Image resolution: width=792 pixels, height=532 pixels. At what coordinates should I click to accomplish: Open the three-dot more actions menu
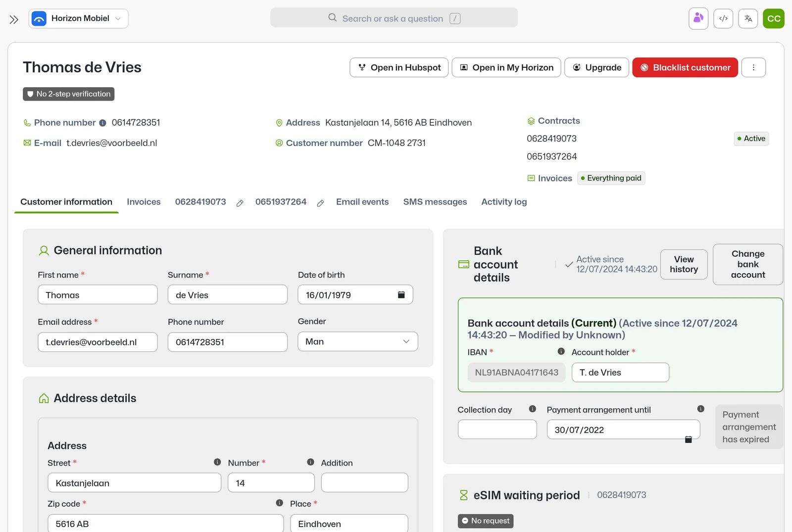pos(753,67)
